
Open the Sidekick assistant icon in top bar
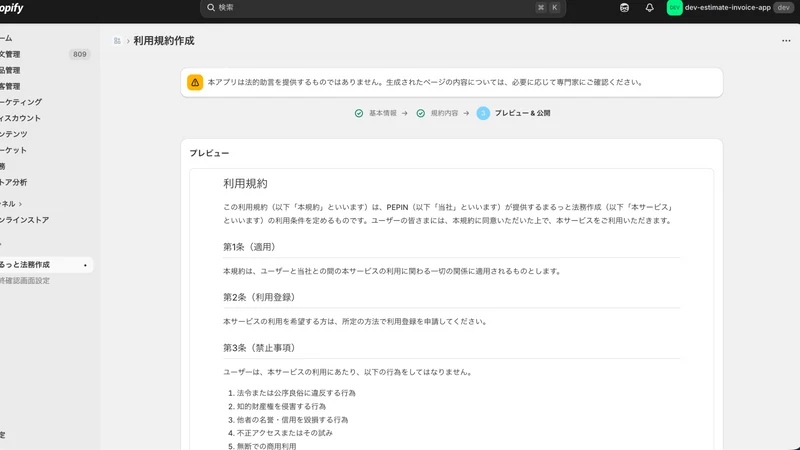click(x=624, y=8)
